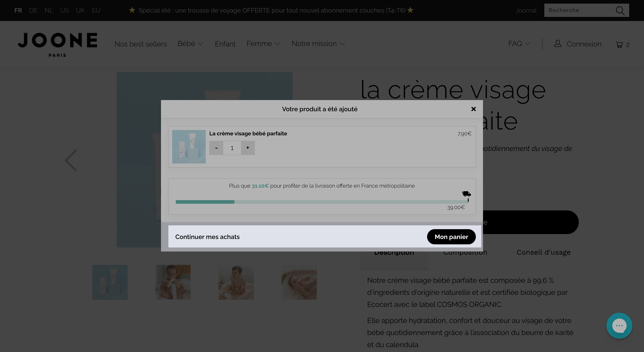Click the free shipping progress bar
Image resolution: width=644 pixels, height=352 pixels.
point(322,202)
